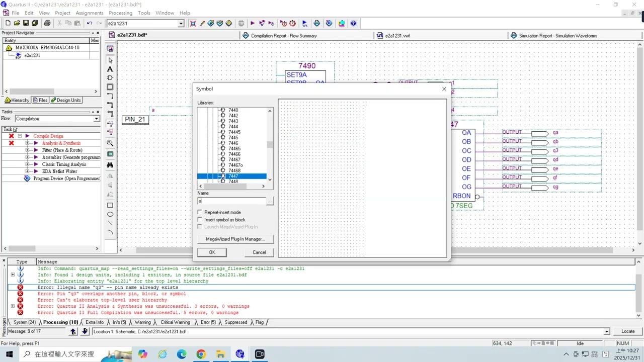Open Copilot from the taskbar
644x362 pixels.
pyautogui.click(x=143, y=354)
